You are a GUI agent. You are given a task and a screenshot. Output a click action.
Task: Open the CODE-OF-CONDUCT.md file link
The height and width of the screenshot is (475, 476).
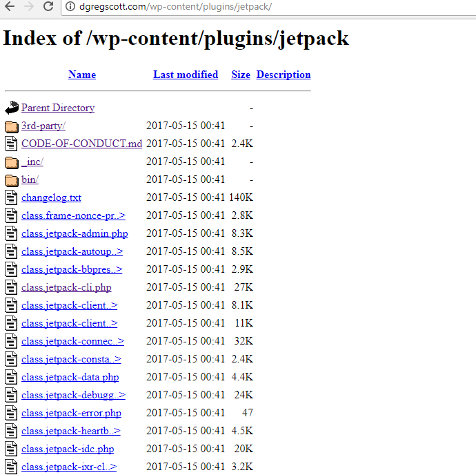pos(81,144)
